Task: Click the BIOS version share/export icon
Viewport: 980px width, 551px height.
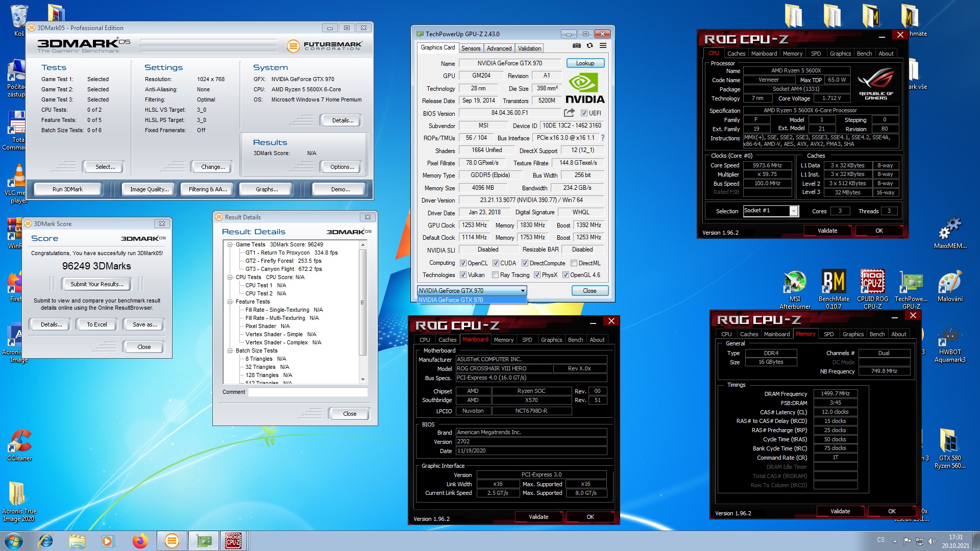Action: coord(569,113)
